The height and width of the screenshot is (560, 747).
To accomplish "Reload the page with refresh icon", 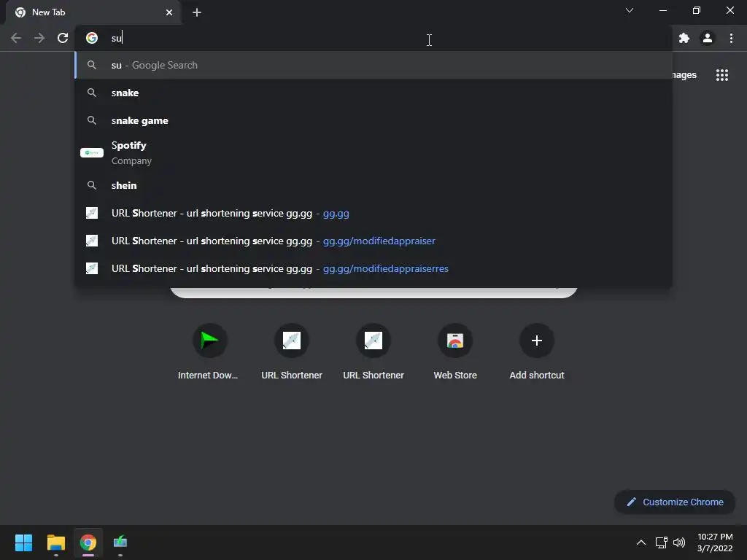I will (x=63, y=38).
